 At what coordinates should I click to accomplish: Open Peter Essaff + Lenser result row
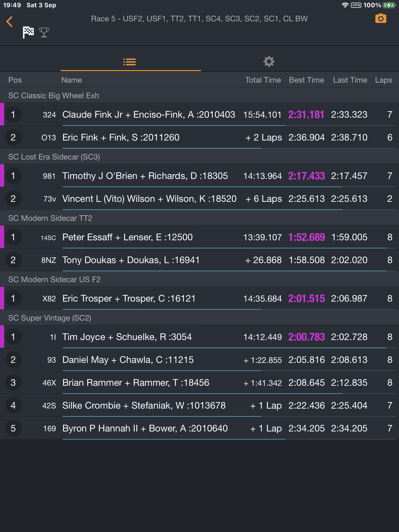[199, 237]
